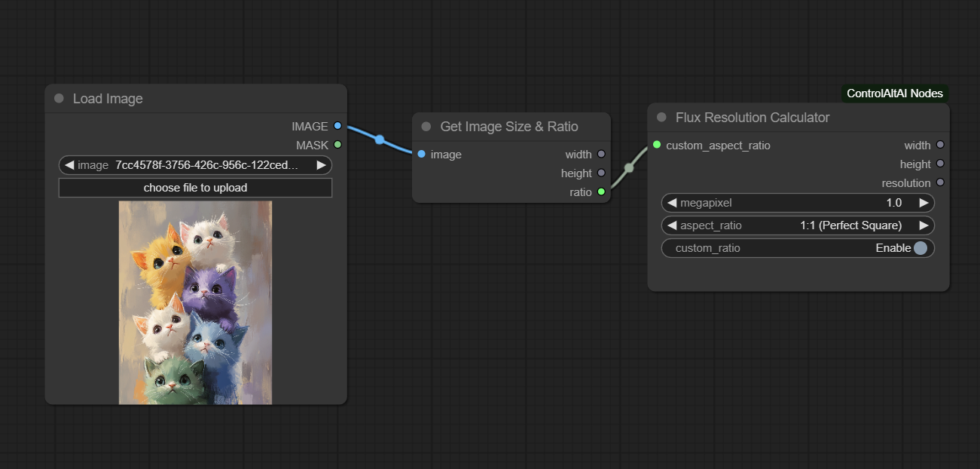The image size is (980, 469).
Task: Click the resolution output label
Action: pyautogui.click(x=906, y=183)
